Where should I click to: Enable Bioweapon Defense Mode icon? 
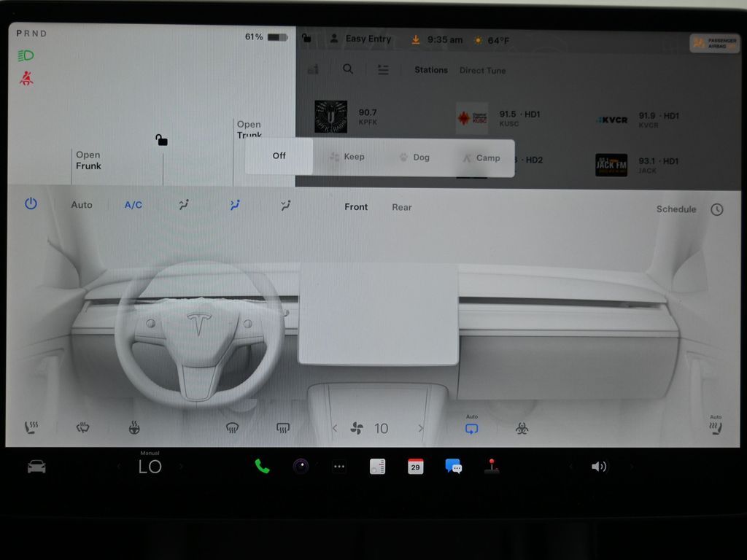(x=522, y=429)
